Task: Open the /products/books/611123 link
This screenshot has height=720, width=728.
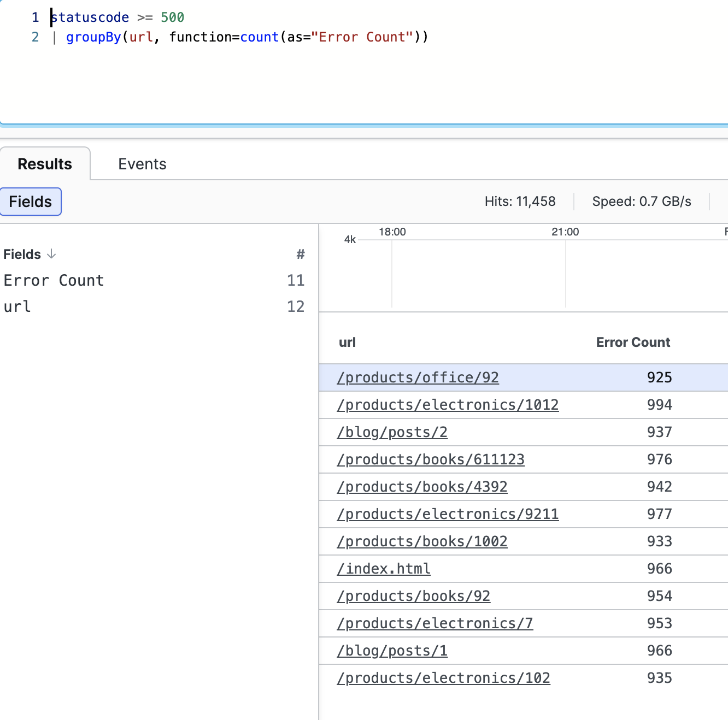Action: tap(431, 459)
